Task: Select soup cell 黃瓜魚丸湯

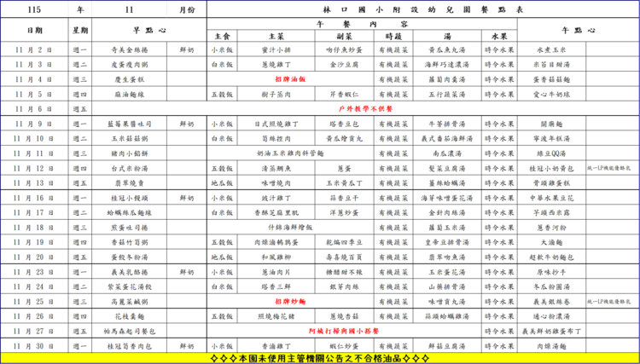Action: coord(447,50)
